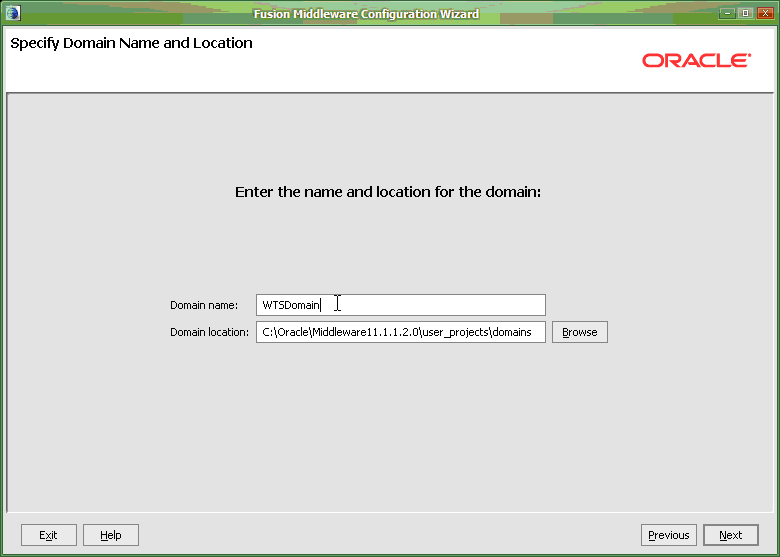
Task: Click the 'Enter the name and location' instruction text
Action: [x=388, y=192]
